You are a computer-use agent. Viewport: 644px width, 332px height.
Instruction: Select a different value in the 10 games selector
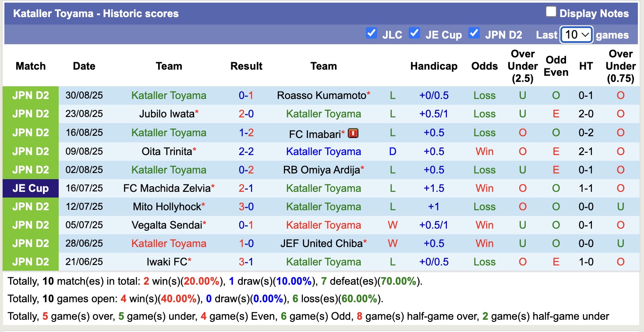(577, 34)
